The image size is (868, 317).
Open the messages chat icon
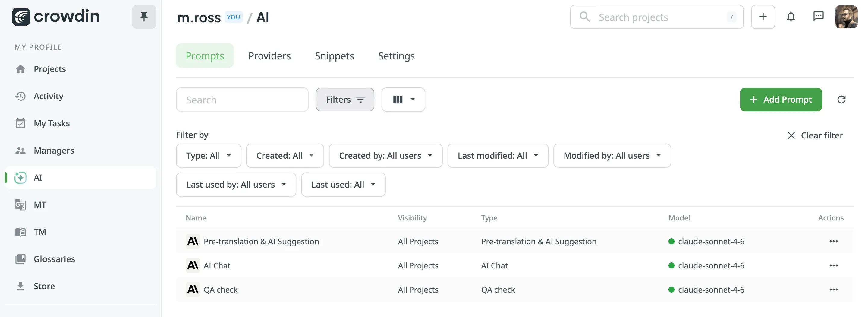click(x=819, y=17)
